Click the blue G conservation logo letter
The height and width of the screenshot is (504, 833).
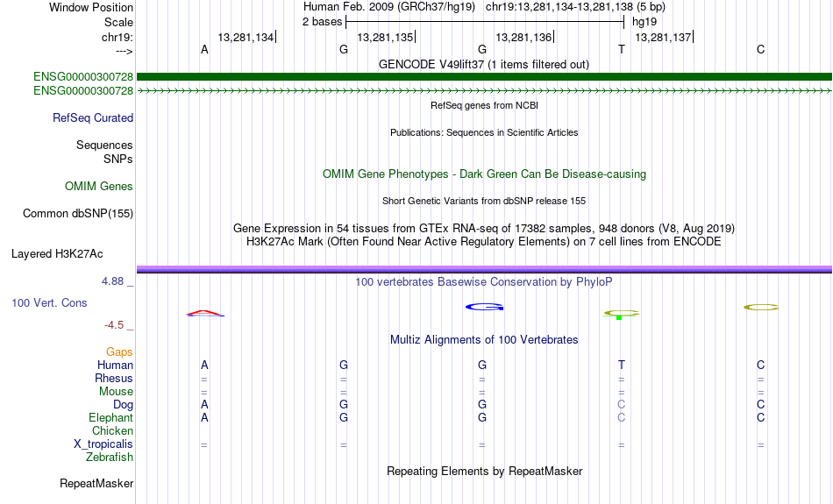(x=484, y=307)
